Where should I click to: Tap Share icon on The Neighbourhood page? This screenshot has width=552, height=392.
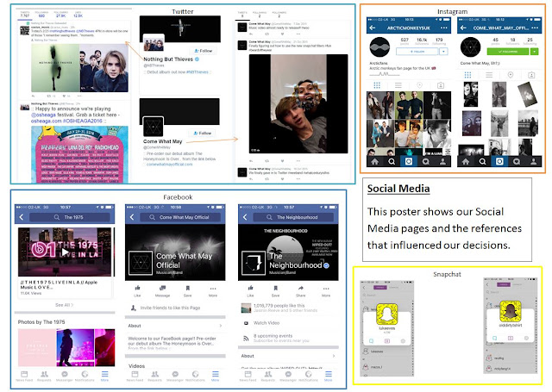301,291
